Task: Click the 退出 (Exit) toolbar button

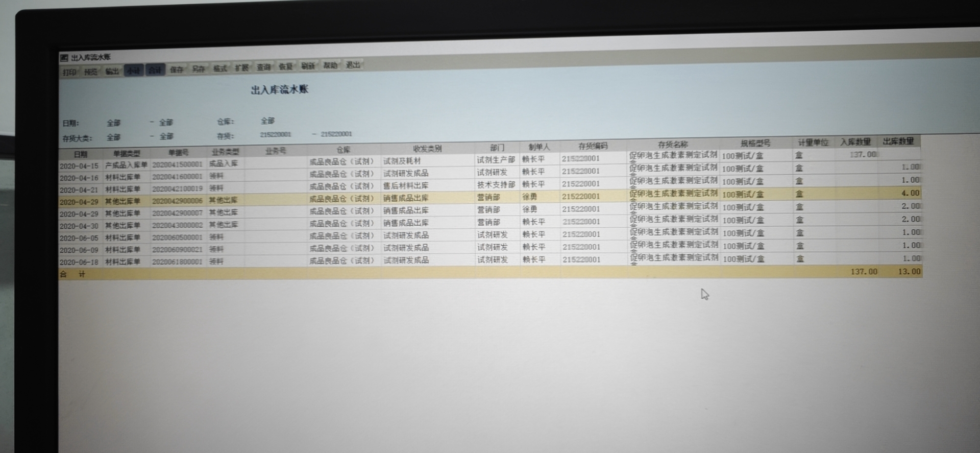Action: [353, 65]
